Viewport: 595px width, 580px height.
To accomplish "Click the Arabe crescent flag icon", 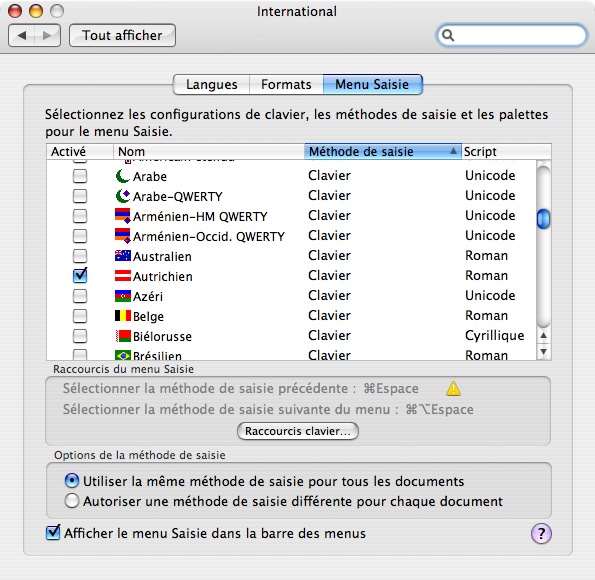I will click(x=123, y=176).
